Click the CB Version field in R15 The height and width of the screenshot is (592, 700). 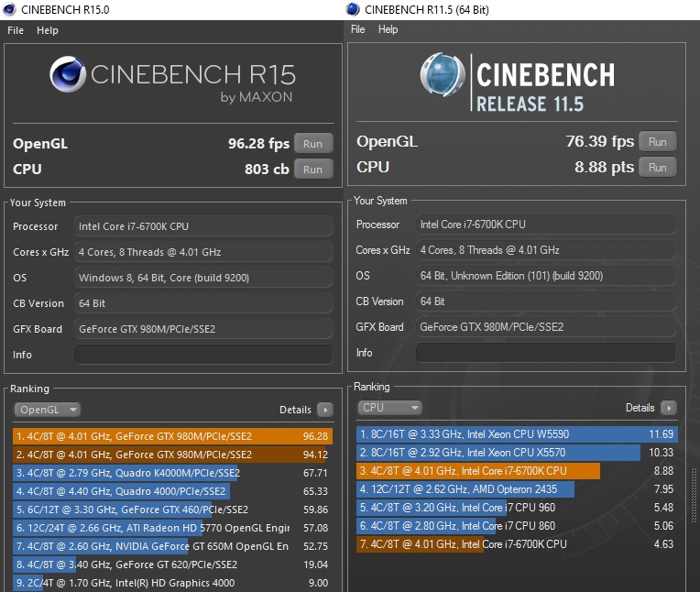[203, 303]
